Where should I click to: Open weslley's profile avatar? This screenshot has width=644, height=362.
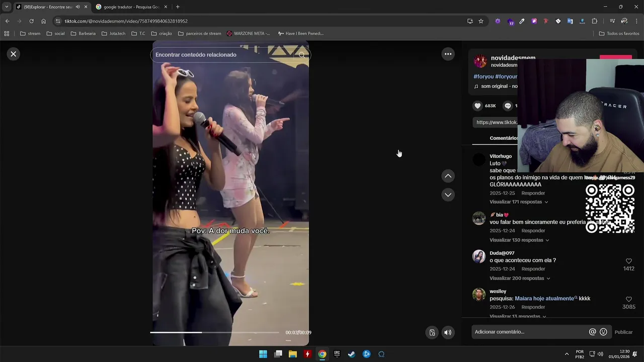pos(478,295)
